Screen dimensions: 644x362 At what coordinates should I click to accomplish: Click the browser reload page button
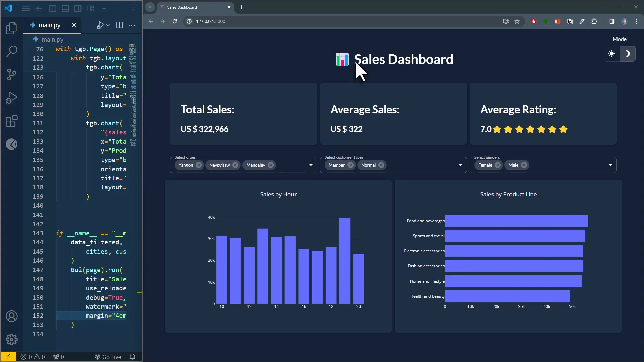click(175, 21)
